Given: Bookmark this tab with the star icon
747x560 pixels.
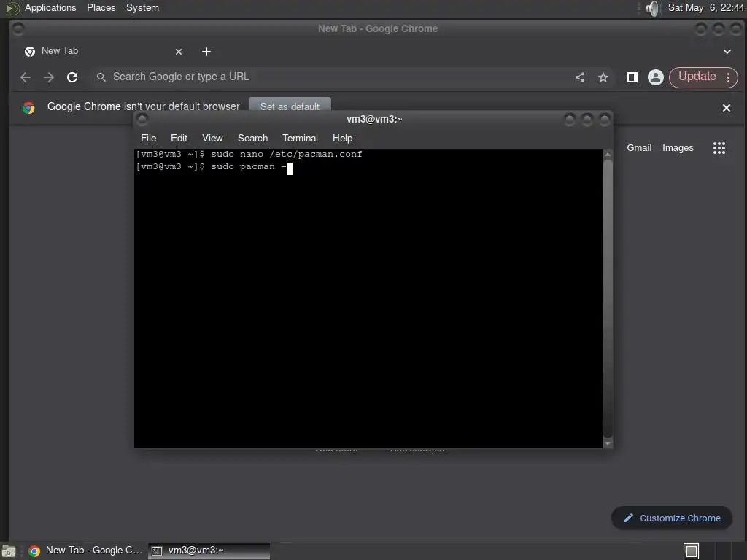Looking at the screenshot, I should [x=603, y=77].
